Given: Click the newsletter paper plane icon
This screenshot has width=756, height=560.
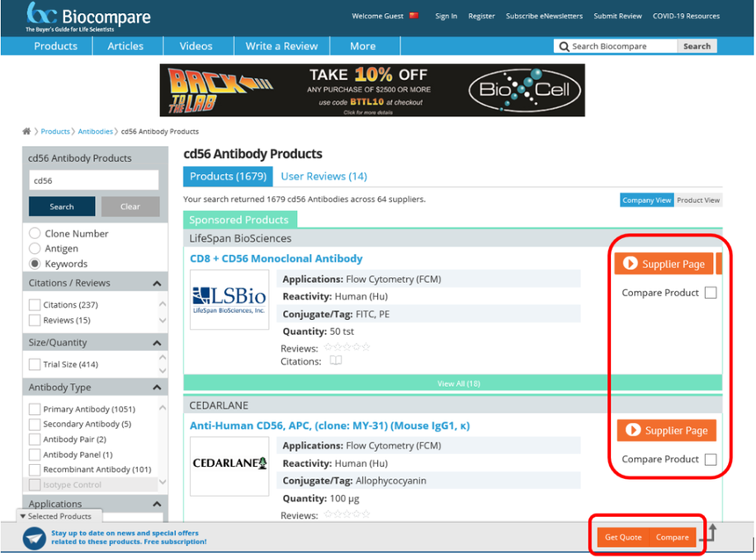Looking at the screenshot, I should tap(34, 537).
